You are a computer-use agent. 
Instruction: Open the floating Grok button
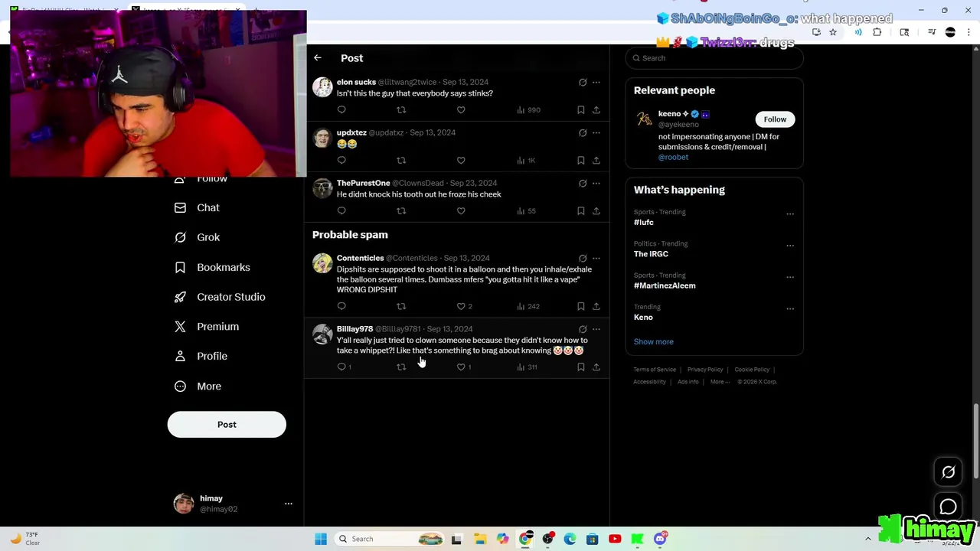click(x=948, y=473)
